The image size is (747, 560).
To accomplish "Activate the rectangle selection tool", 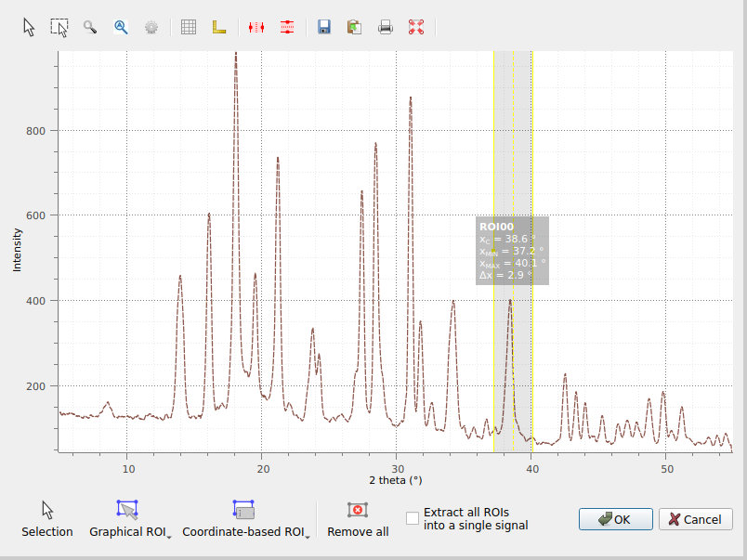I will (x=59, y=27).
